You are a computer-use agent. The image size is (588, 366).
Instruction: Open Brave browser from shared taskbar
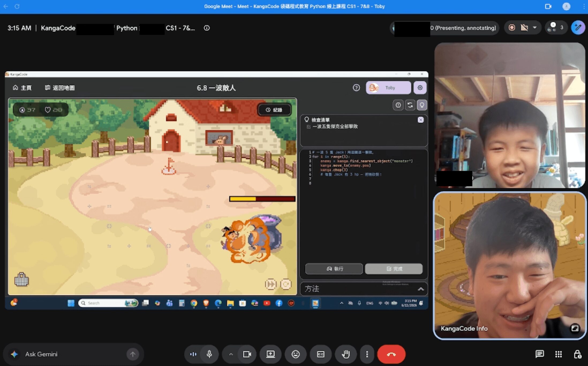(206, 303)
